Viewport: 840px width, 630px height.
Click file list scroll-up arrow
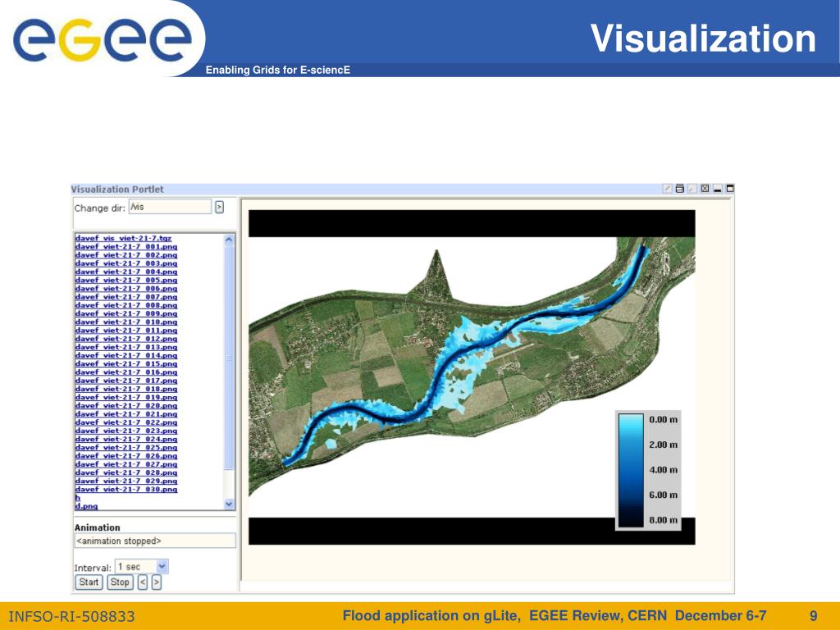(230, 240)
